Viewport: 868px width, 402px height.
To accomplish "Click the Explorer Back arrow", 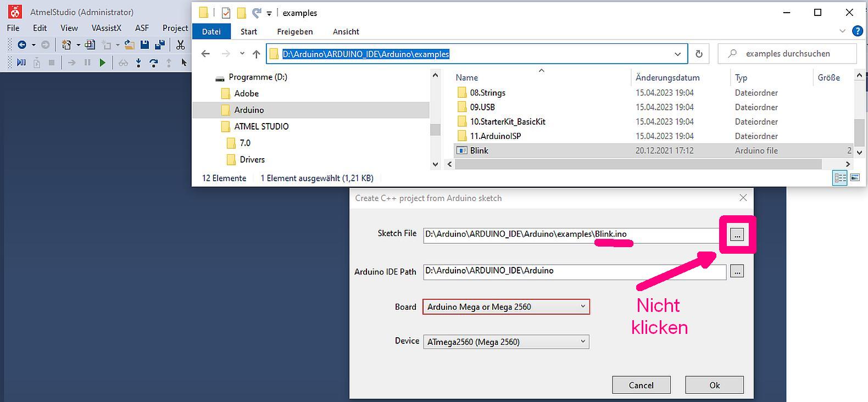I will pos(205,54).
